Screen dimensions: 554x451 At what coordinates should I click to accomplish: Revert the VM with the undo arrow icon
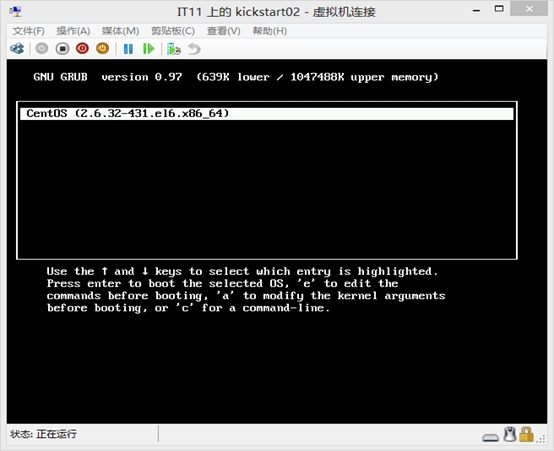point(194,49)
